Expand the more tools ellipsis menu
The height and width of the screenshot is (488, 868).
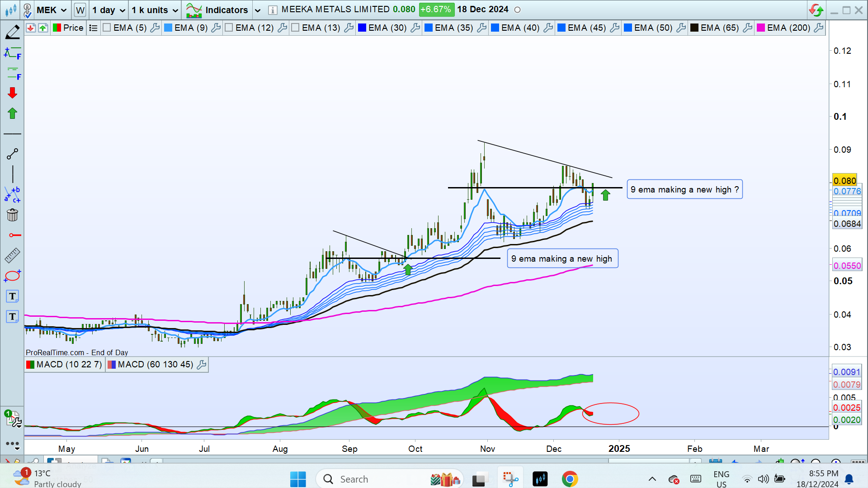(12, 445)
